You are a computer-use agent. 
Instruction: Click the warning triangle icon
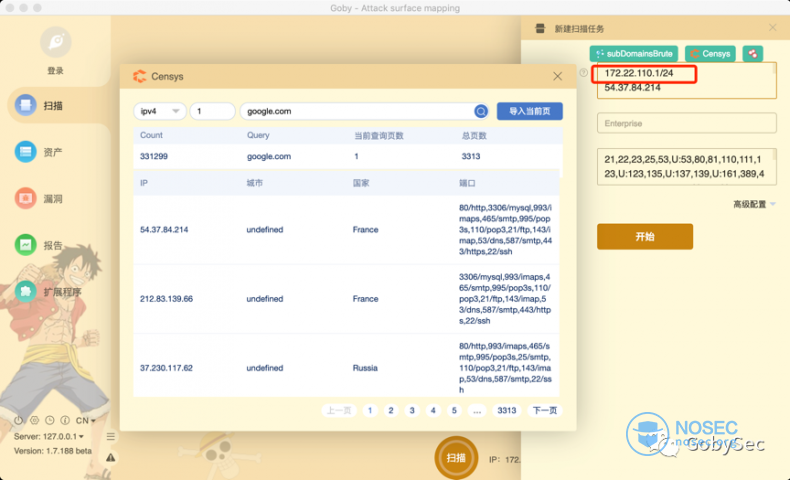pos(111,457)
